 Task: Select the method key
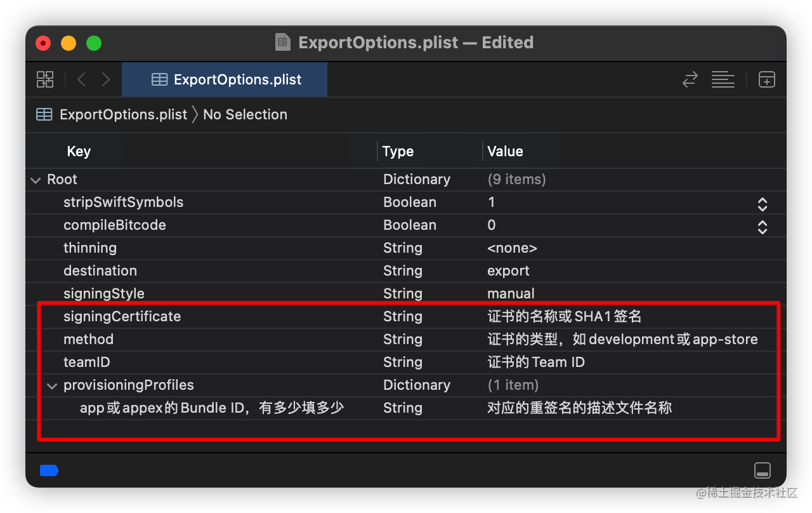88,339
